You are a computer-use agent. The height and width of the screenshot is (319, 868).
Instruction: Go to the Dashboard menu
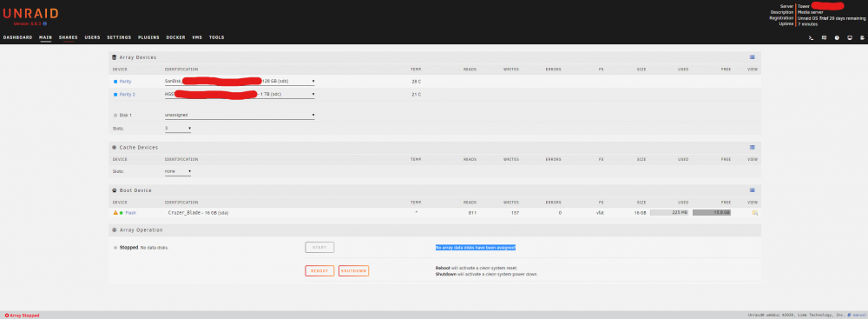17,37
